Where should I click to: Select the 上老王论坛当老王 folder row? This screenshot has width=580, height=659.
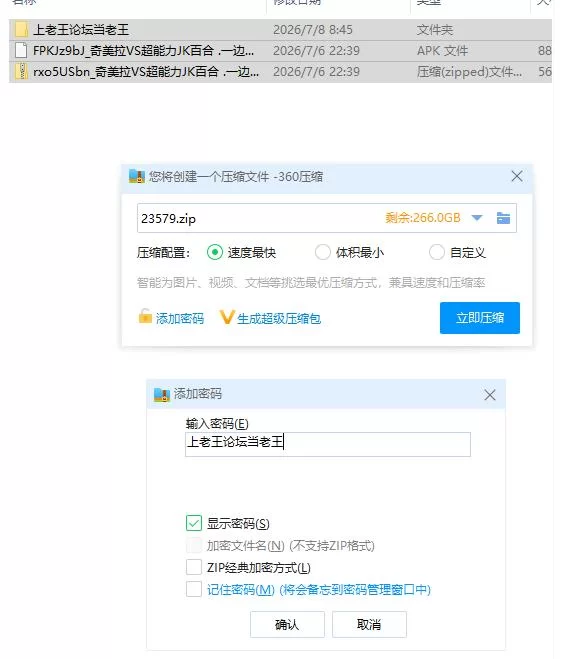coord(280,30)
